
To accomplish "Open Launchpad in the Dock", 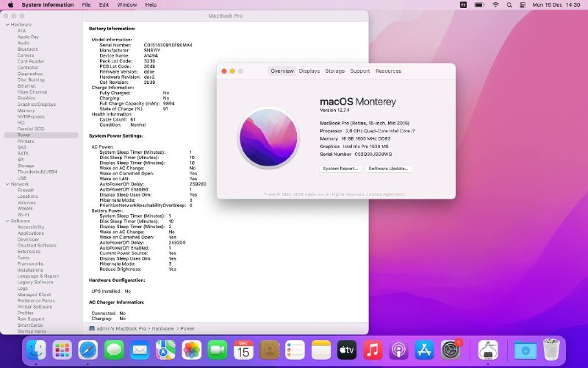I will tap(62, 350).
